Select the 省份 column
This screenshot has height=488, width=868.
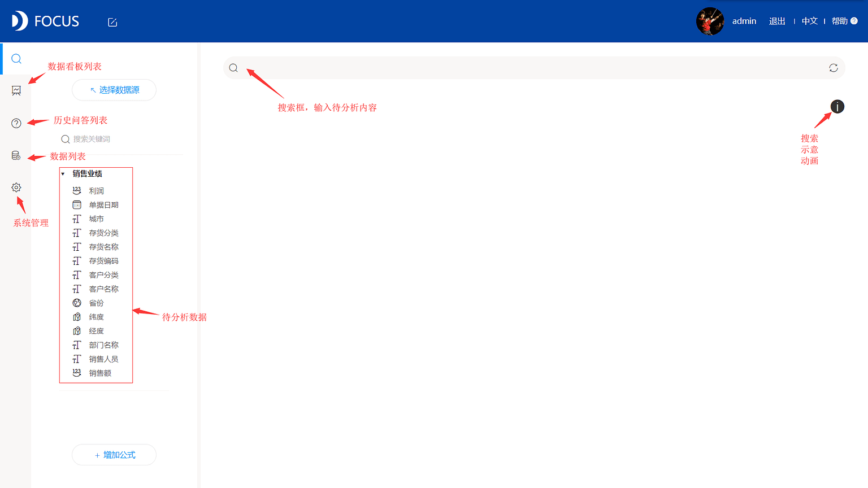pyautogui.click(x=96, y=303)
